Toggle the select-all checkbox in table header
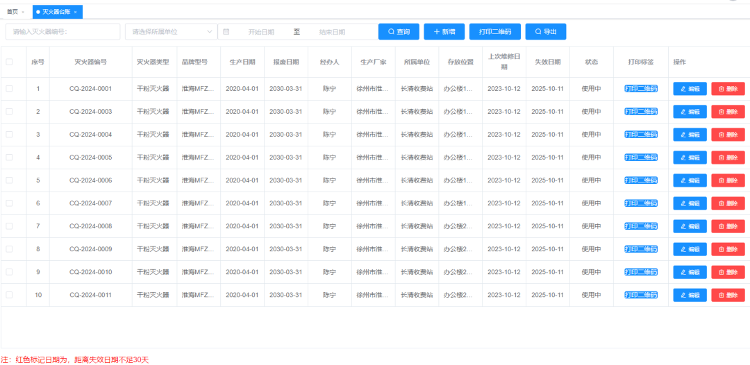This screenshot has width=750, height=365. coord(9,62)
